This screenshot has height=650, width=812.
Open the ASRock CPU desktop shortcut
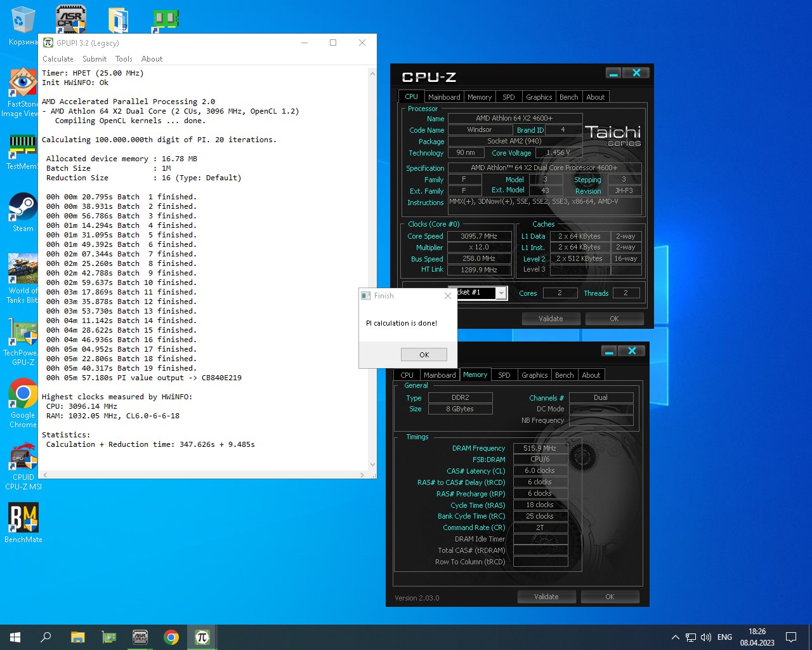tap(70, 19)
